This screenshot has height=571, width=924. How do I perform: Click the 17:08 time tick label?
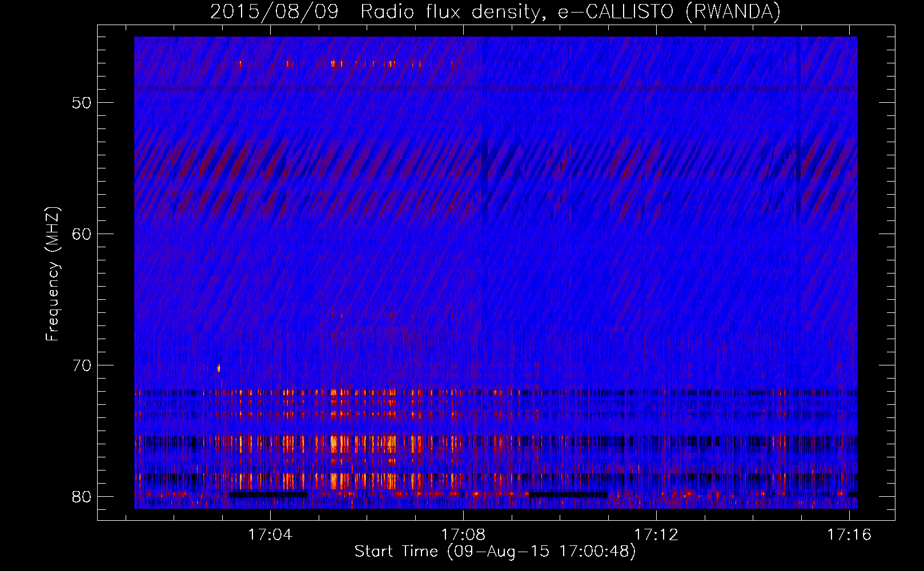(463, 534)
